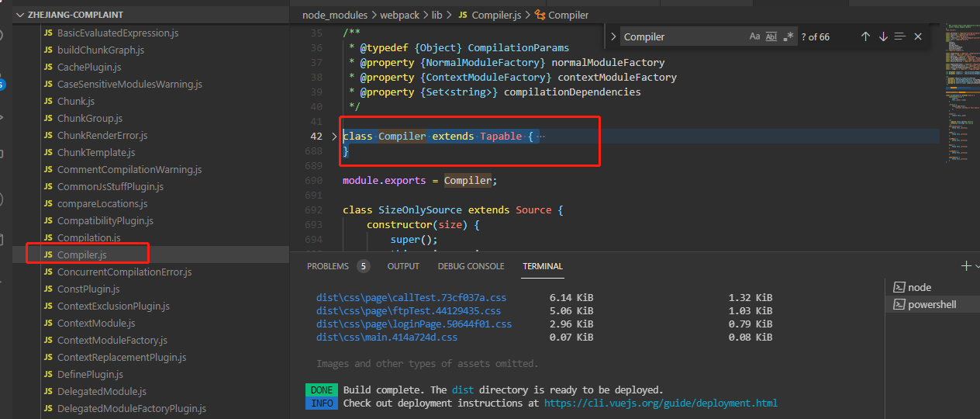Open CommonJsStuffPlugin.js in explorer
980x419 pixels.
click(x=111, y=187)
